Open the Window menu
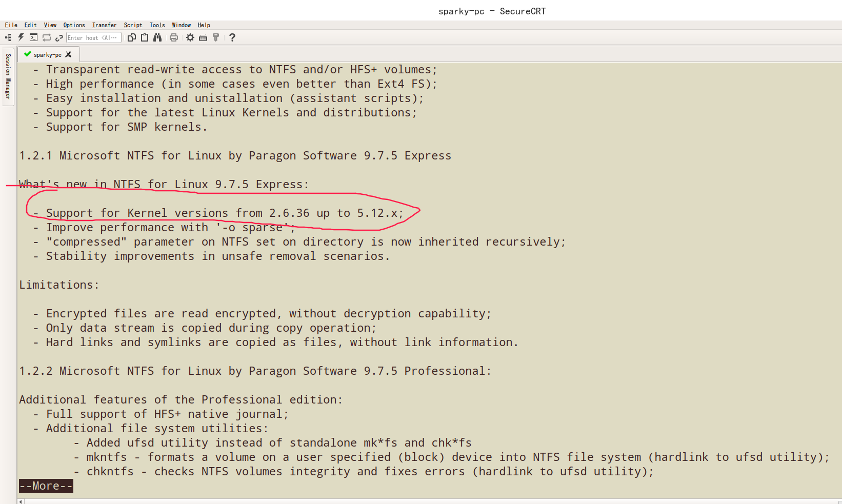Image resolution: width=842 pixels, height=504 pixels. [182, 25]
